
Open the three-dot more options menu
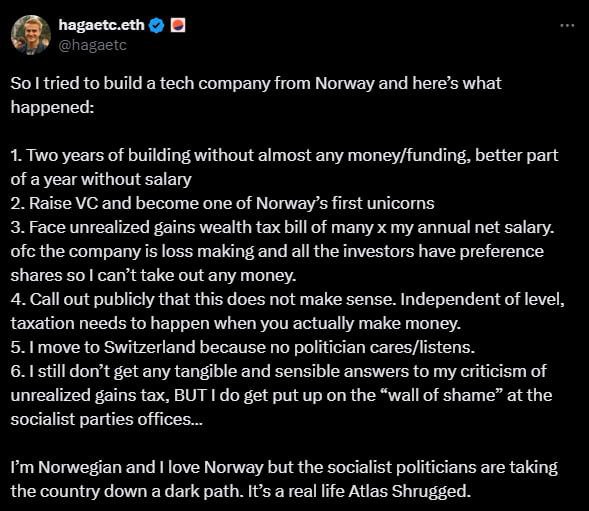567,26
